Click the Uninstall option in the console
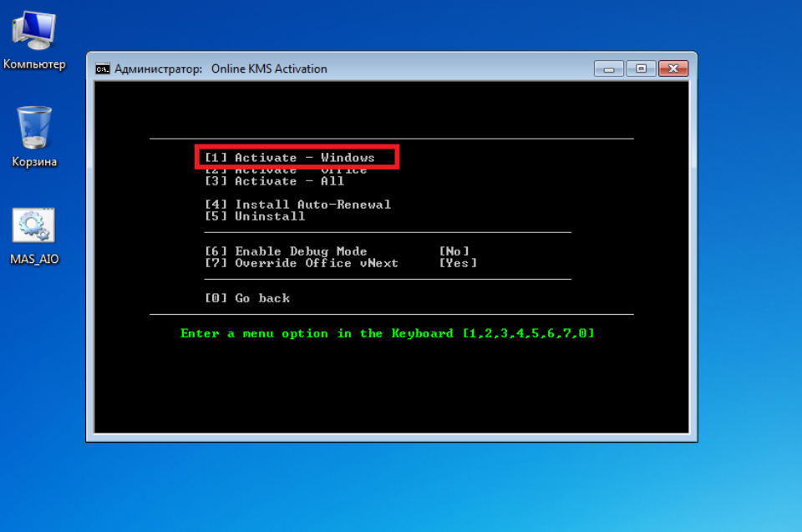 click(x=255, y=216)
